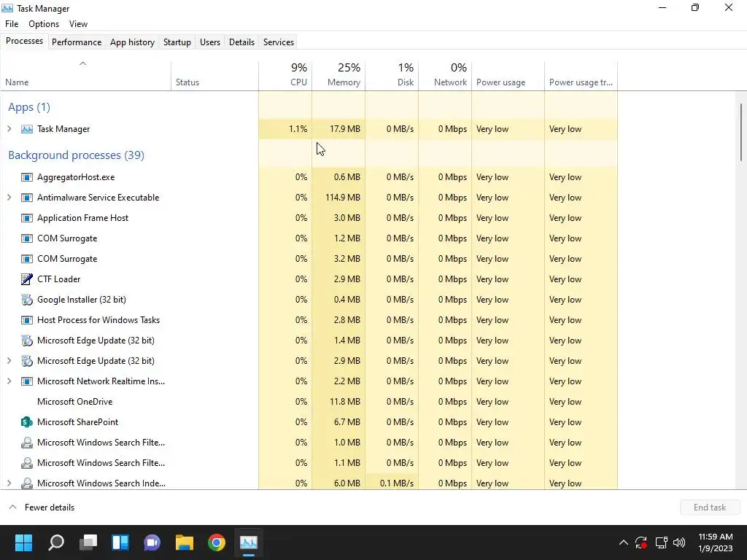Click the sync status tray icon
This screenshot has width=747, height=560.
pyautogui.click(x=641, y=542)
